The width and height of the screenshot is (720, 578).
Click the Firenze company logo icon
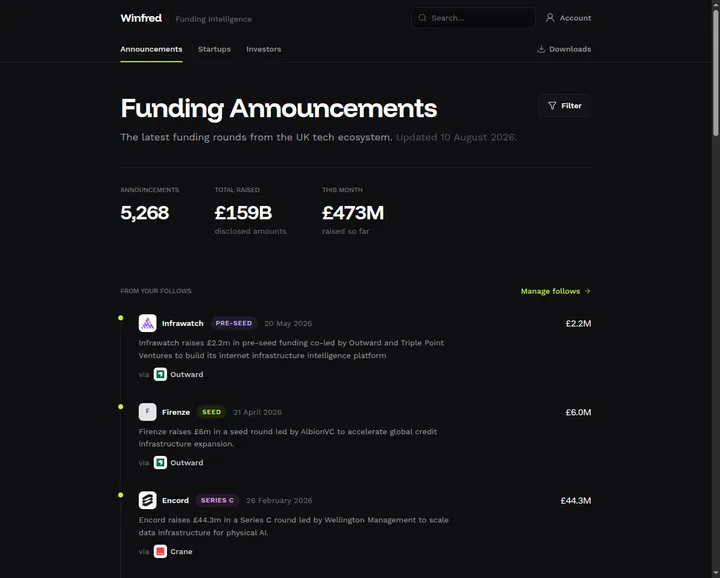tap(147, 412)
